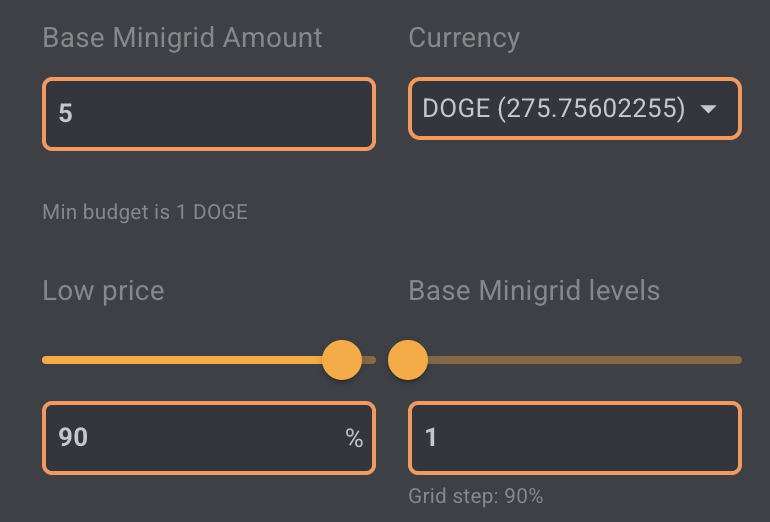Click the "Min budget is 1 DOGE" hint
Screen dimensions: 770x522
coord(145,212)
